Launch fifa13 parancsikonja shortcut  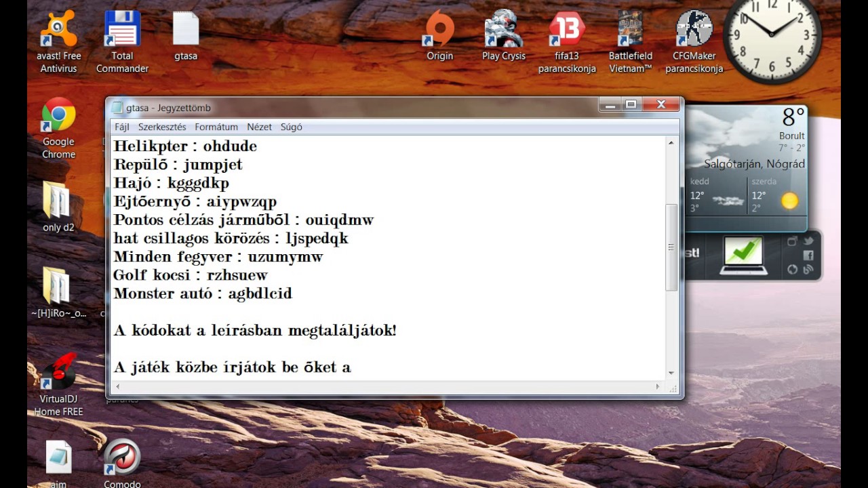coord(567,42)
